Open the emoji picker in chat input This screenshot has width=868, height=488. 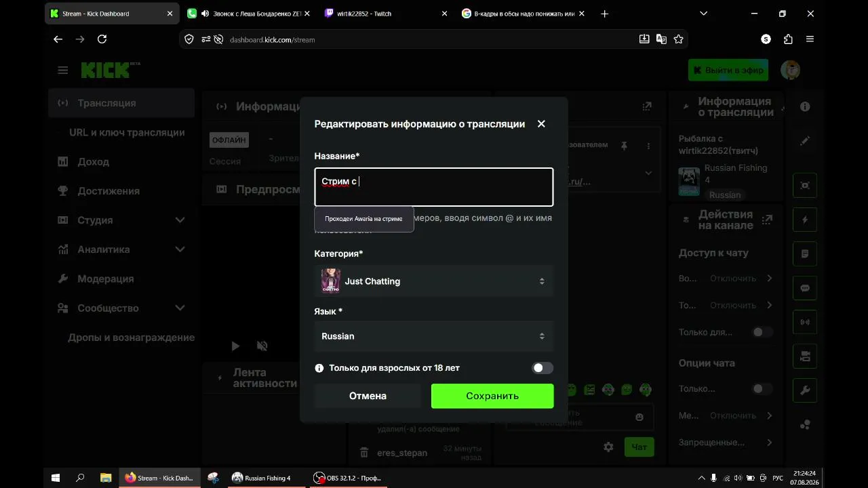click(639, 418)
